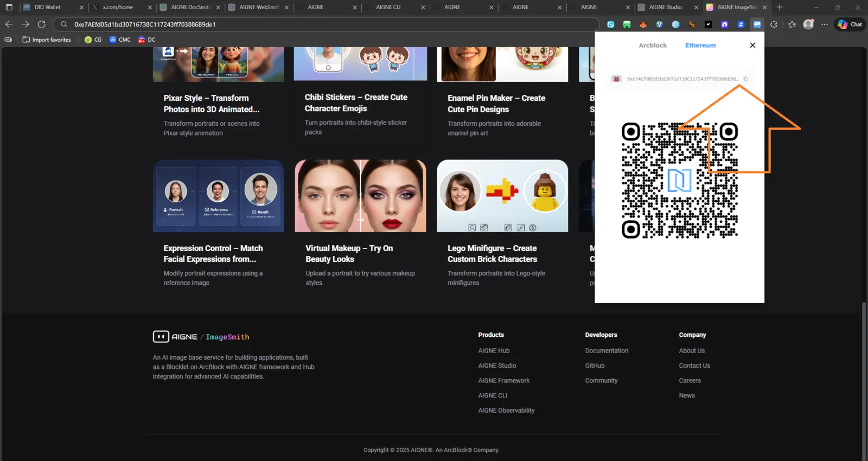Open the Favorites list icon
The height and width of the screenshot is (461, 868).
point(792,24)
